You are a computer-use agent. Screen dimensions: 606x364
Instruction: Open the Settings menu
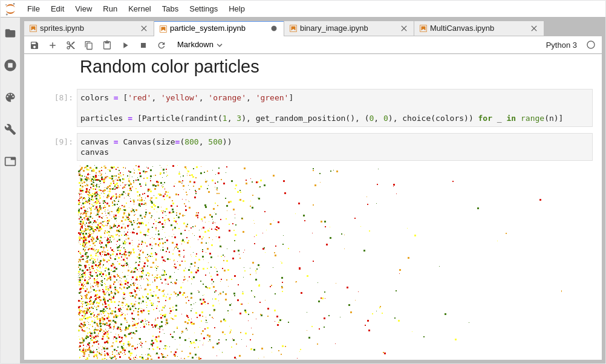203,8
